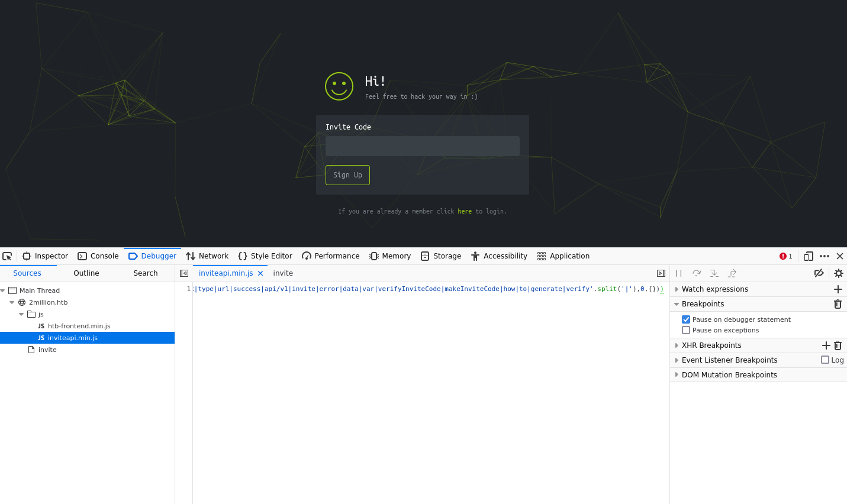Open the Outline tab

tap(86, 273)
